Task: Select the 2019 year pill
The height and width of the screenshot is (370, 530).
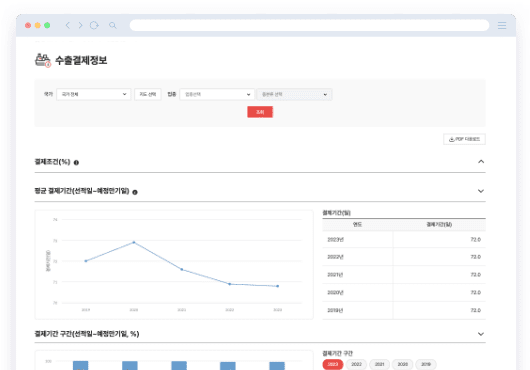Action: coord(426,364)
